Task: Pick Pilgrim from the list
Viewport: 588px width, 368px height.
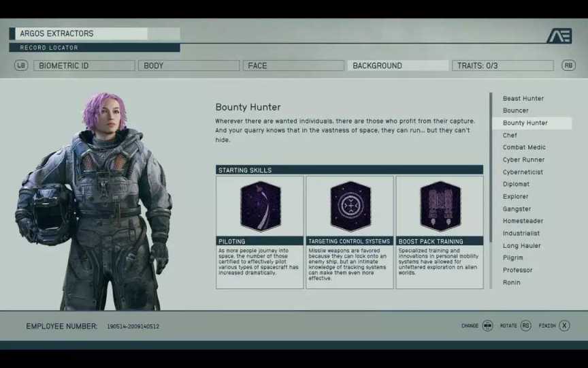Action: (x=512, y=258)
